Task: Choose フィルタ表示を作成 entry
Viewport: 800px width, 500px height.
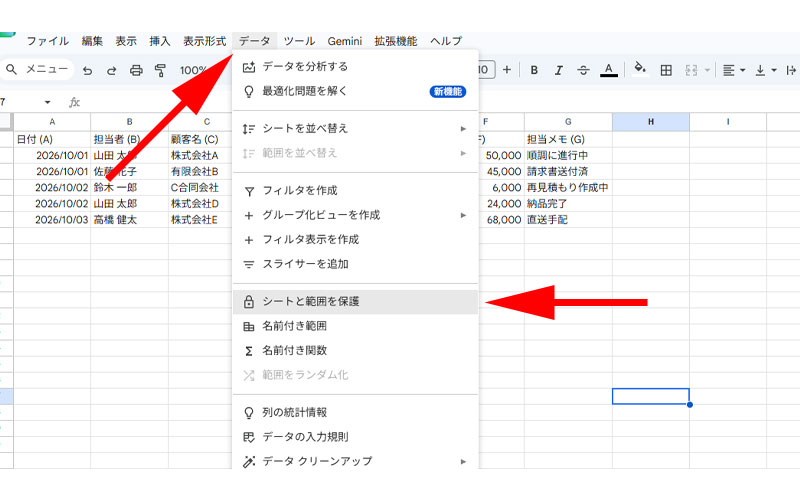Action: pyautogui.click(x=356, y=240)
